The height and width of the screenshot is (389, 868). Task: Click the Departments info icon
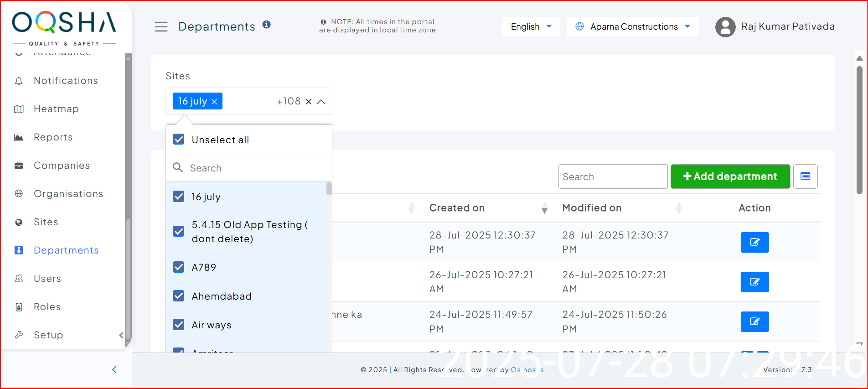pos(267,25)
